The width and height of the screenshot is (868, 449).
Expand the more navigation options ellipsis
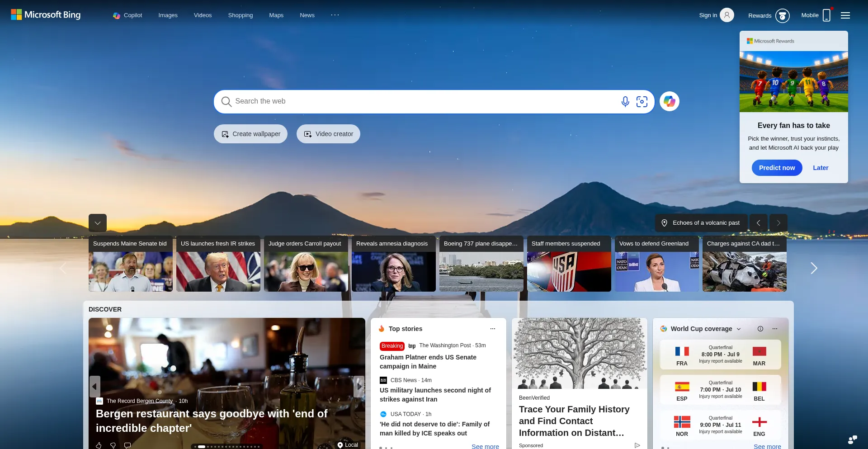[x=335, y=15]
